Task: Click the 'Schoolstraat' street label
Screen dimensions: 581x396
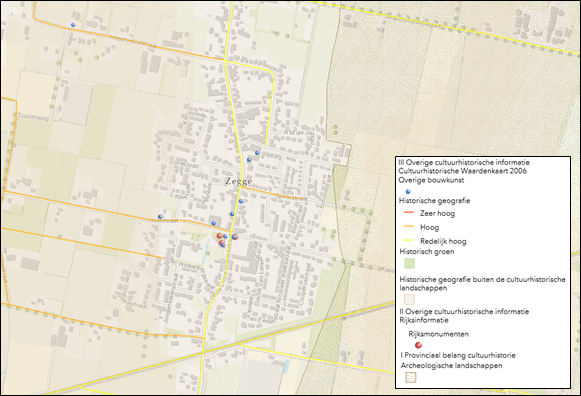Action: tap(325, 192)
